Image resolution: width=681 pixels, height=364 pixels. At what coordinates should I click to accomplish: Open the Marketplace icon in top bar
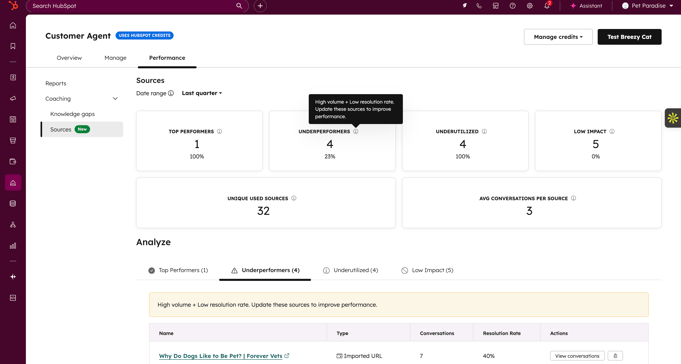(496, 6)
